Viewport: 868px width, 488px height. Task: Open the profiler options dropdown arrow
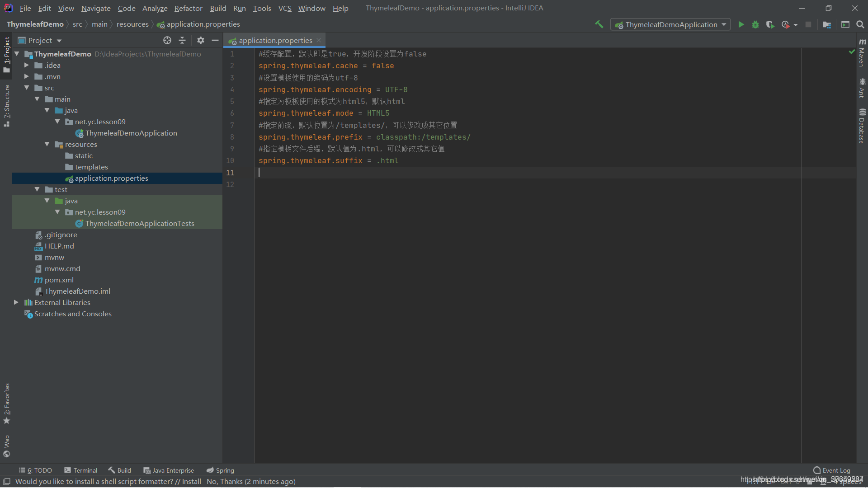[x=796, y=25]
